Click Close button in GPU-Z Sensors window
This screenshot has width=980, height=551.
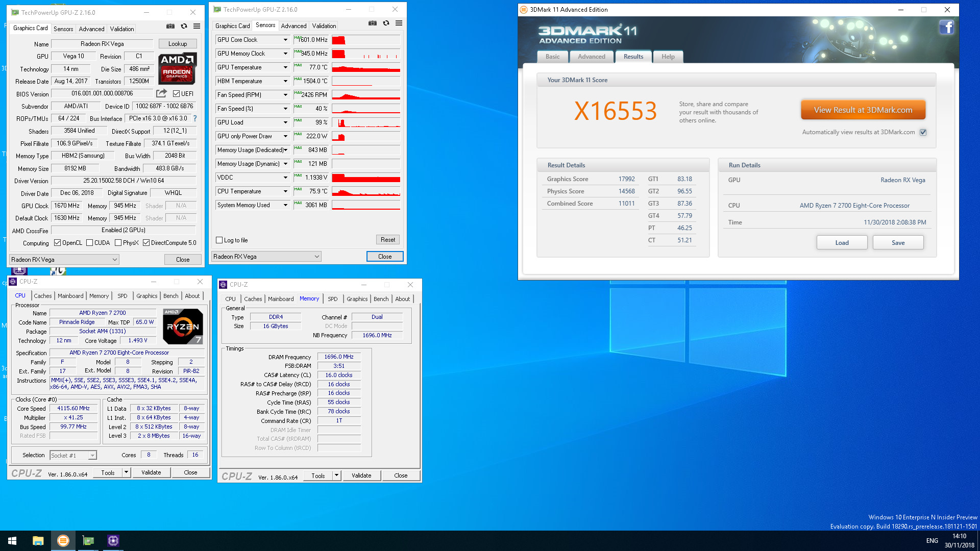[x=385, y=257]
